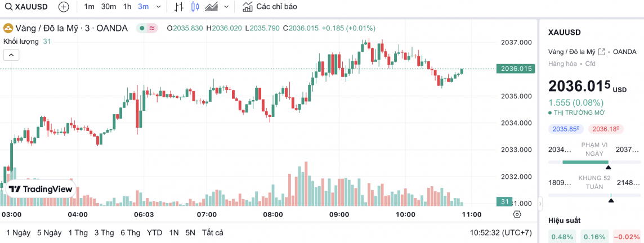Open the chart style dropdown arrow
The width and height of the screenshot is (644, 243).
tap(226, 7)
